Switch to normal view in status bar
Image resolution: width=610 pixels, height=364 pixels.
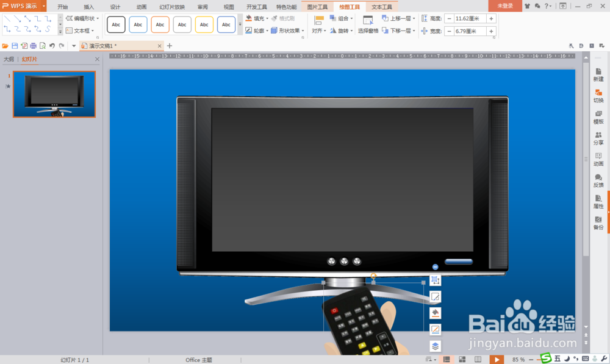(447, 360)
